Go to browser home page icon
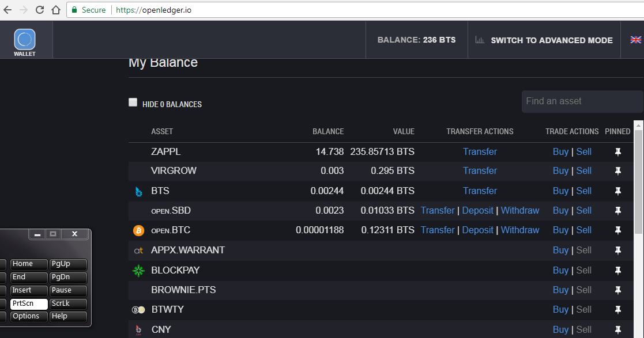This screenshot has width=644, height=338. [x=56, y=10]
